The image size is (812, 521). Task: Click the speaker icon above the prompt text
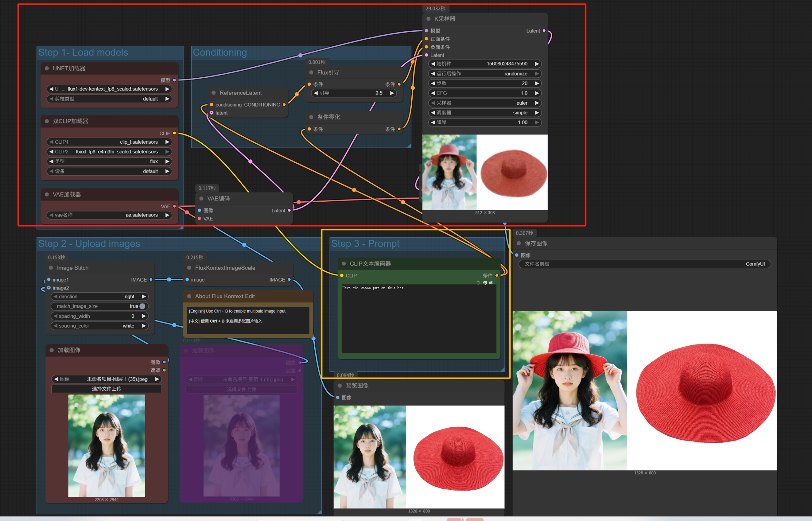click(491, 283)
